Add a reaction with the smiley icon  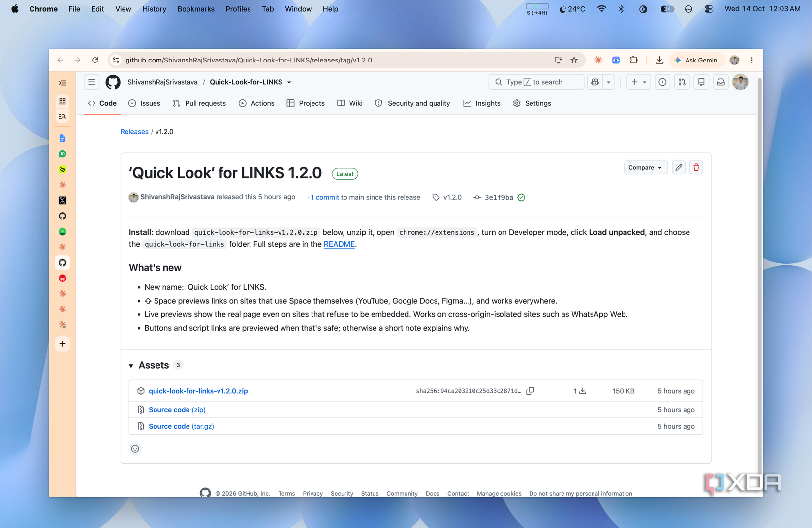tap(135, 449)
